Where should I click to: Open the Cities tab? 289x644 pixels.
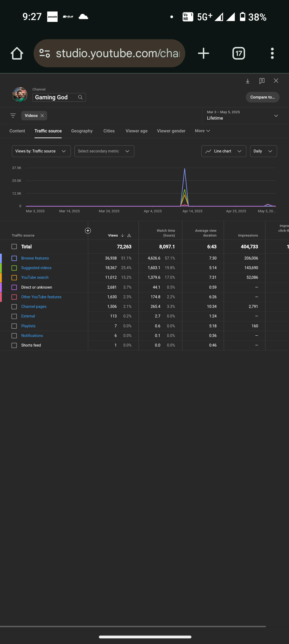[x=109, y=131]
